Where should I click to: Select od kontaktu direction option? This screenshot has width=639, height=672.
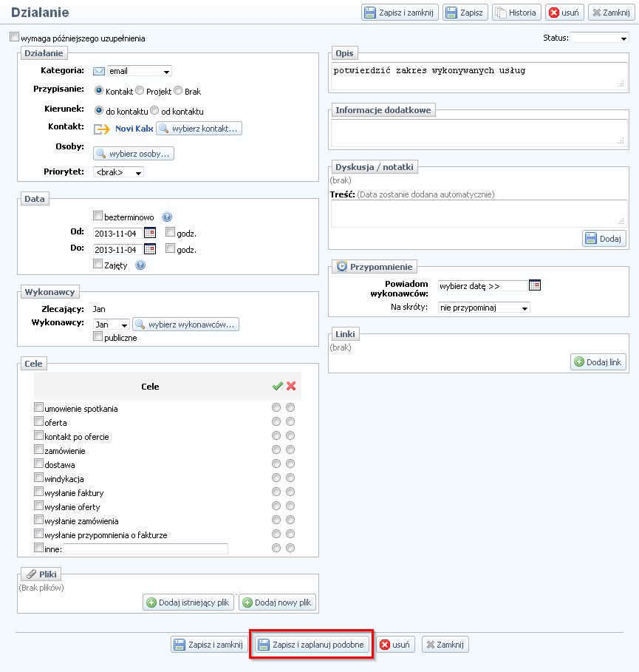pos(154,111)
